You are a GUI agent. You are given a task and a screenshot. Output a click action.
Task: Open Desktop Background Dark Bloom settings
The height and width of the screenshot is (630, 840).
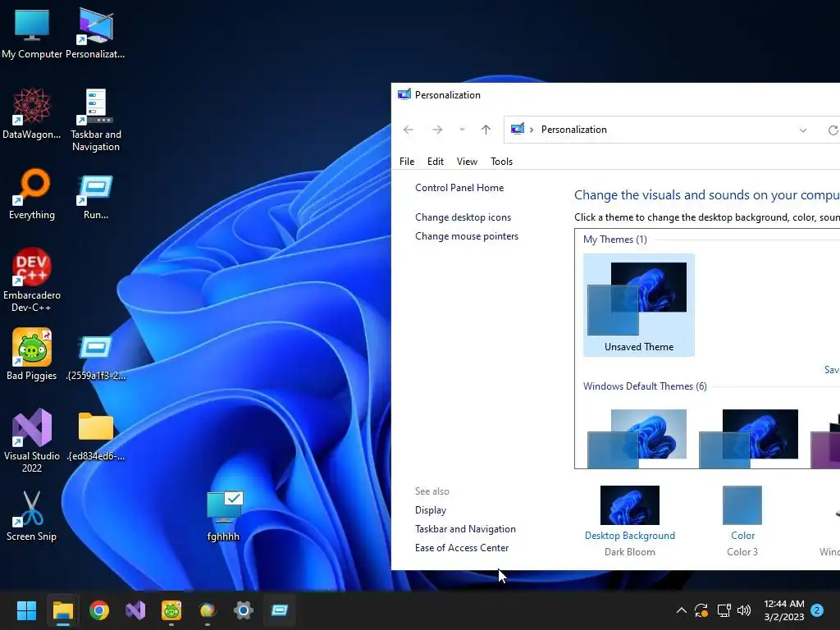629,521
